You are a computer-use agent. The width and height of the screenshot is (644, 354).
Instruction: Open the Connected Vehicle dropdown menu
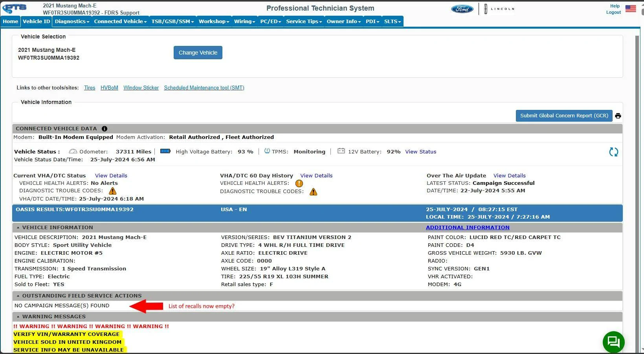(x=120, y=22)
